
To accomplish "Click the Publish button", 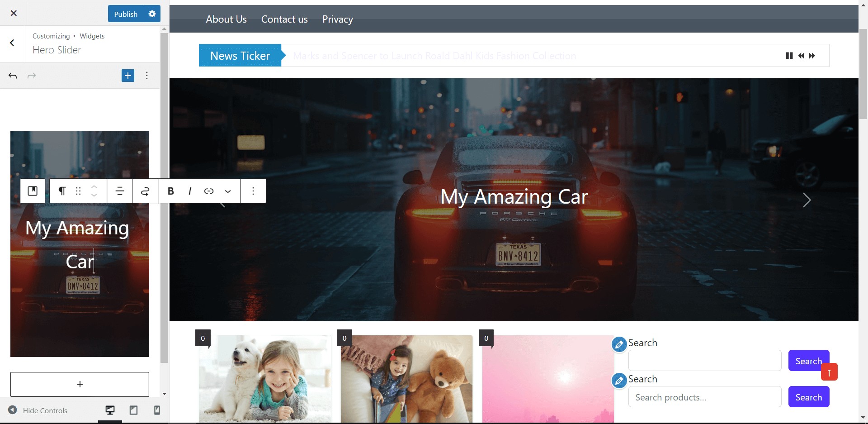I will 126,14.
